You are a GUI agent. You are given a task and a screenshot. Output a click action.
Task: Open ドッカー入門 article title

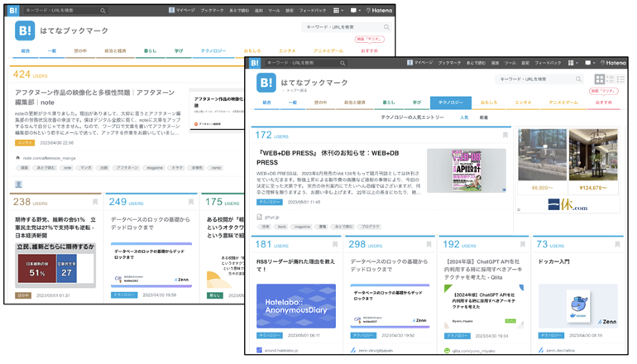(x=553, y=261)
